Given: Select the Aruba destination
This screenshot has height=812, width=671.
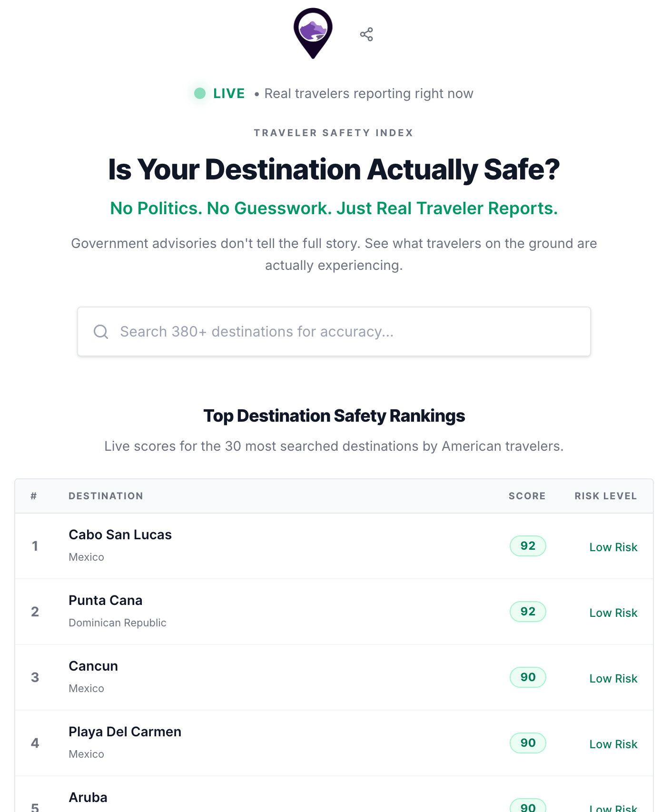Looking at the screenshot, I should [x=88, y=798].
